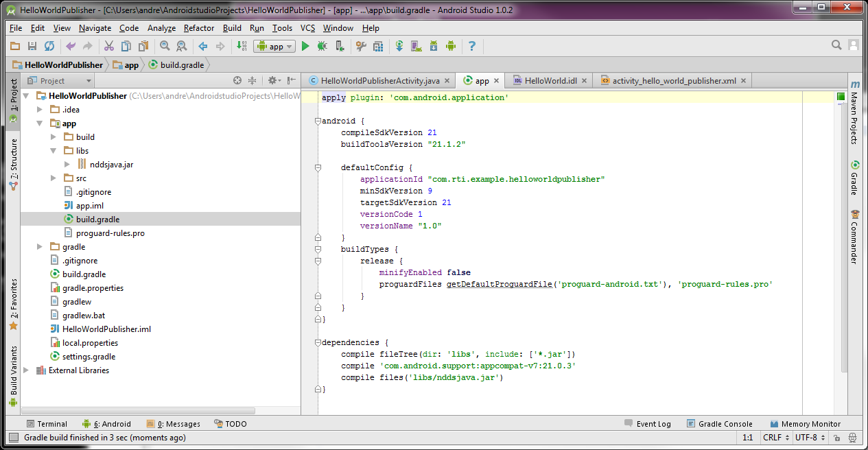Toggle the Structure tool window tab
This screenshot has height=450, width=868.
coord(13,164)
